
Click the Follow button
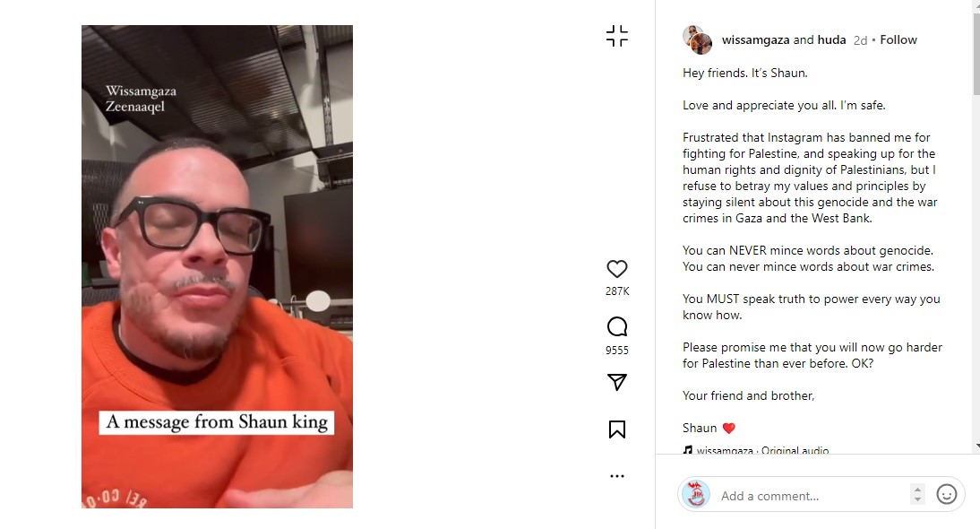pyautogui.click(x=898, y=40)
